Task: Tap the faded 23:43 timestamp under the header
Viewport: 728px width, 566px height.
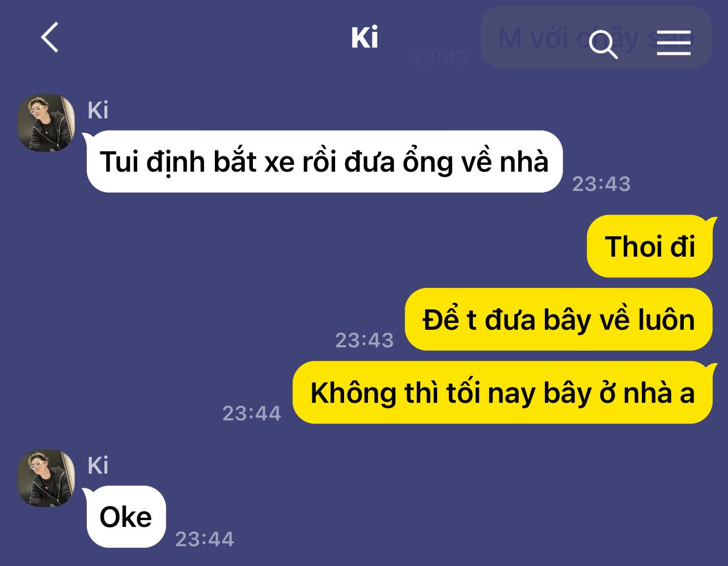Action: [440, 58]
